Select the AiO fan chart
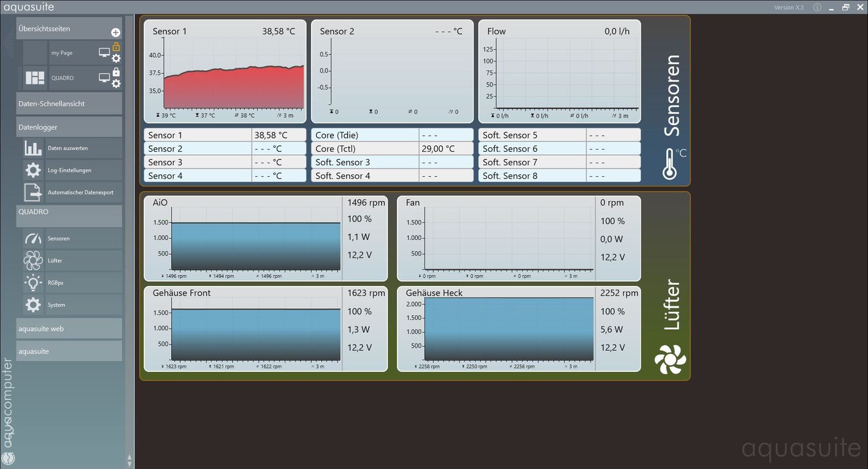 pyautogui.click(x=266, y=239)
